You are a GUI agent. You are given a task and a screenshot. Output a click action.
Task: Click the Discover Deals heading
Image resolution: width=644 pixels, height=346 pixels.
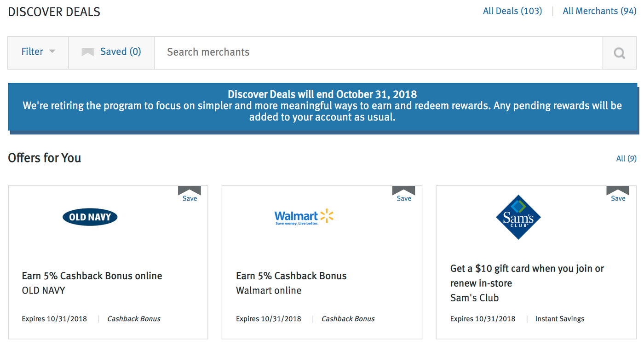pos(53,12)
